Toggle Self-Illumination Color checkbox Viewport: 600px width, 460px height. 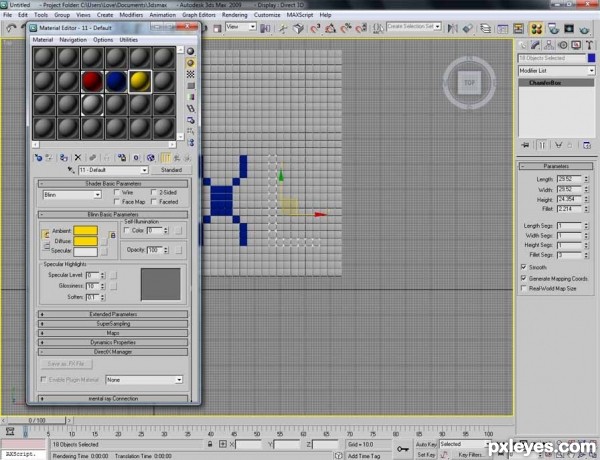[127, 230]
